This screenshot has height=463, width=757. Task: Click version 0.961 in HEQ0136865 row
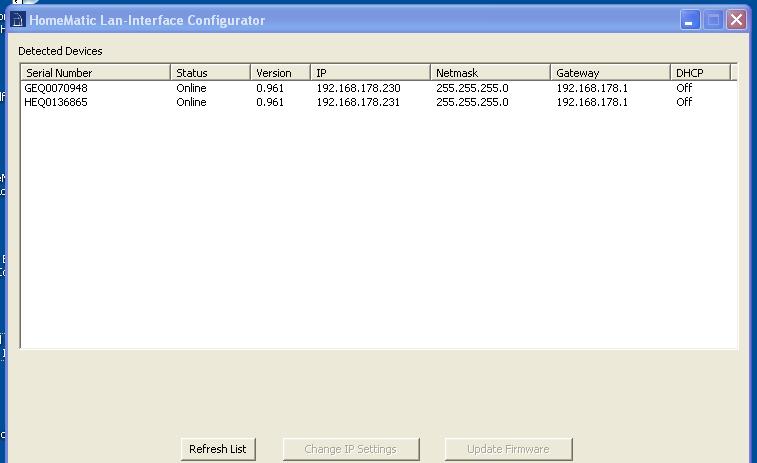tap(270, 102)
